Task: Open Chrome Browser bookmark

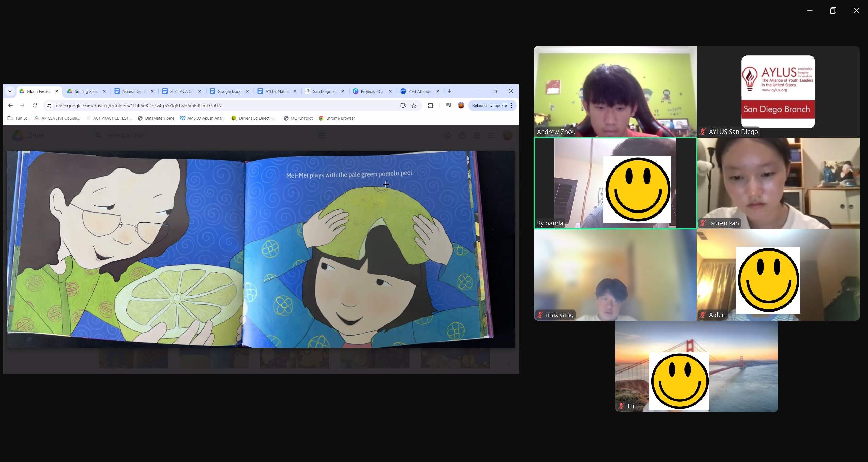Action: 337,118
